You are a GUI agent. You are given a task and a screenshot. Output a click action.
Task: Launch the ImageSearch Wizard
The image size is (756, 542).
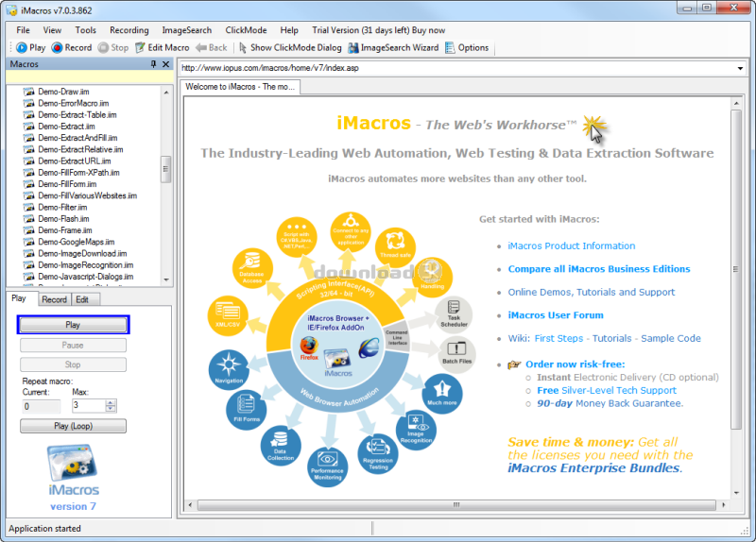point(394,48)
